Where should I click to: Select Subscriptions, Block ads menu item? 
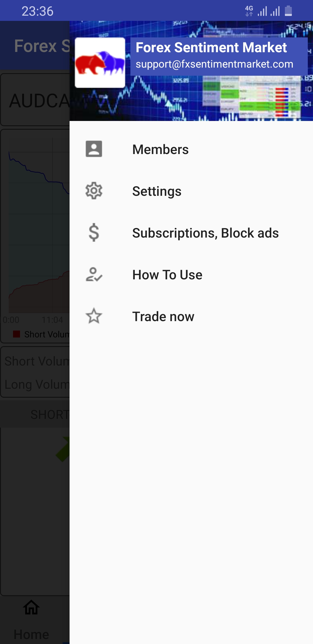click(205, 233)
